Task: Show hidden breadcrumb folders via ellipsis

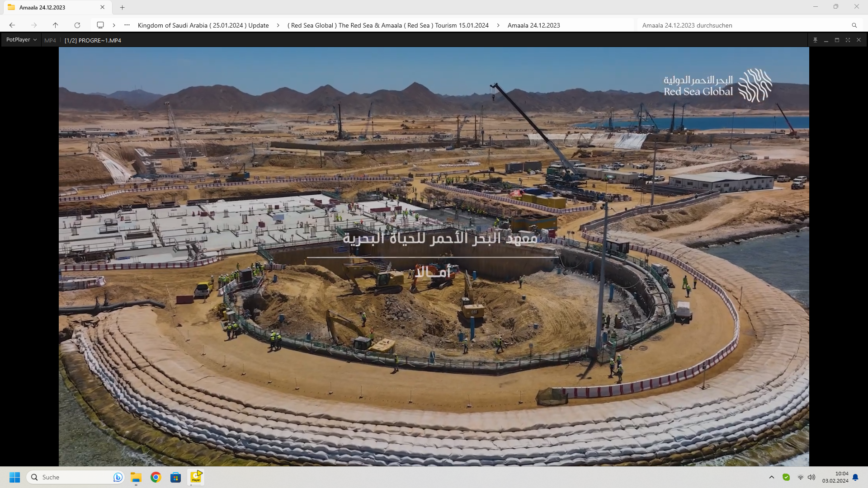Action: point(127,25)
